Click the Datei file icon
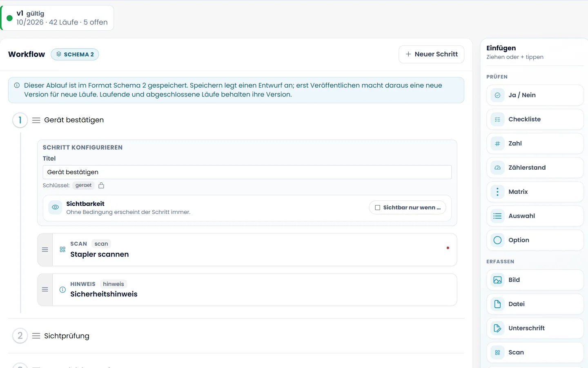 point(497,304)
